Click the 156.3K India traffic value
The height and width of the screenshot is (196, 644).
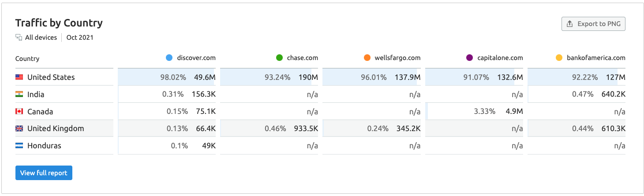click(204, 94)
